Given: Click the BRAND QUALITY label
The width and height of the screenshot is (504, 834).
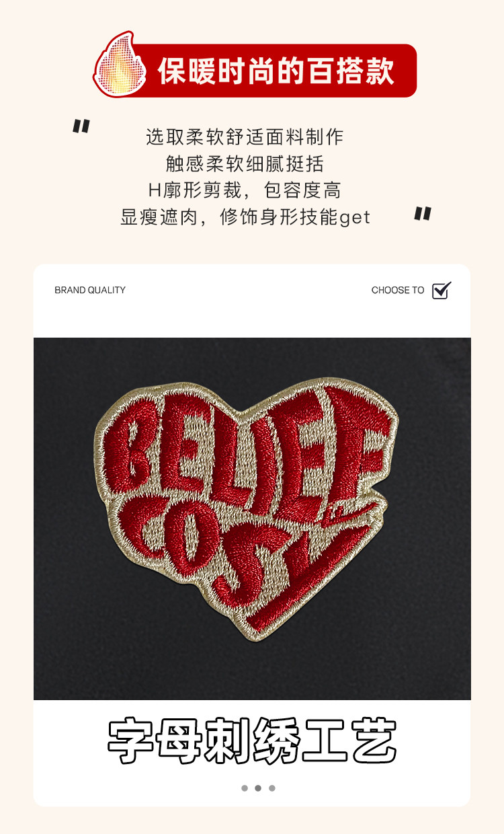Looking at the screenshot, I should pos(90,291).
